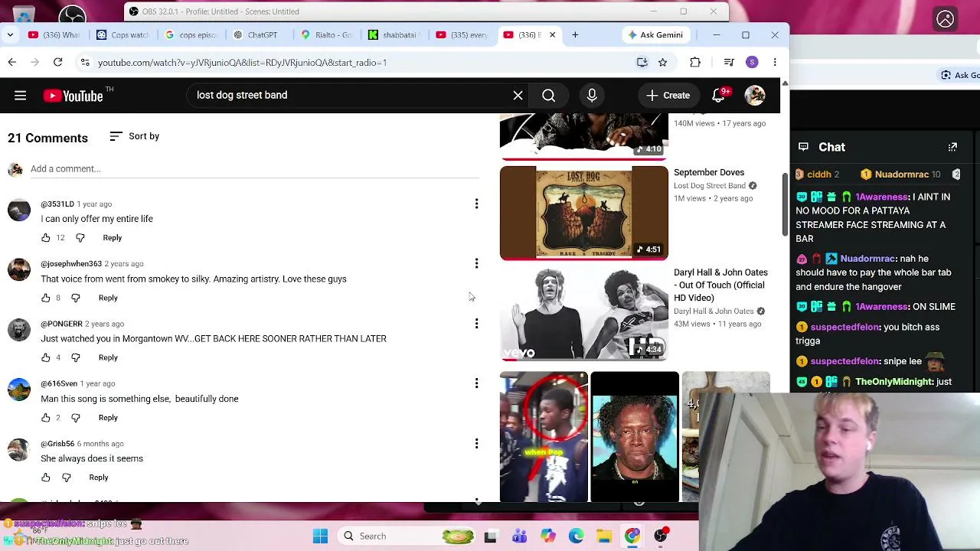
Task: Switch to the "Cops watch" tab
Action: click(x=122, y=35)
